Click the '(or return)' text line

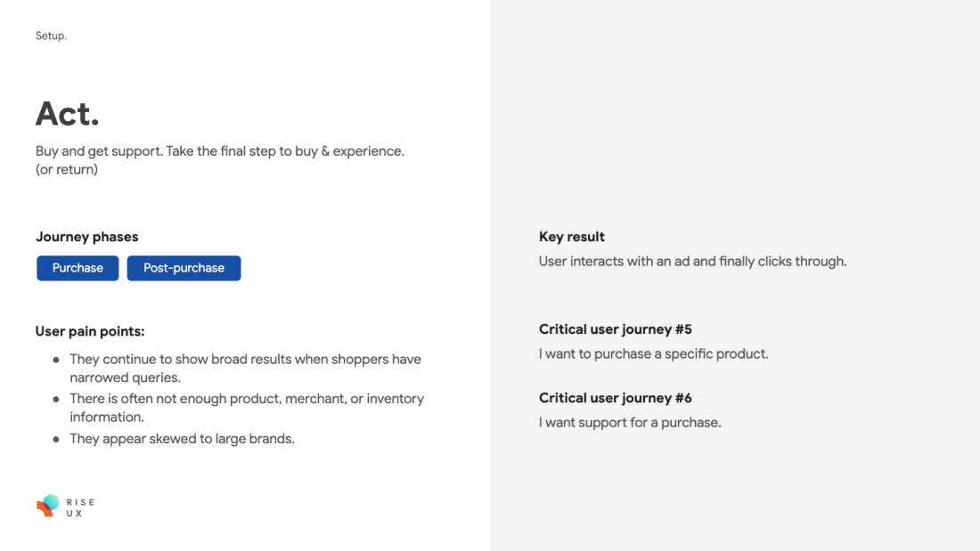coord(67,169)
